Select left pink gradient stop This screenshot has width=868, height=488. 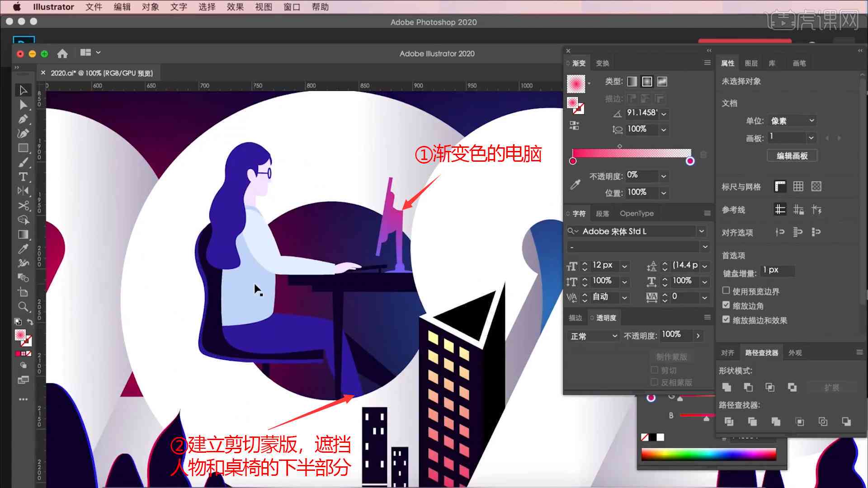tap(573, 161)
